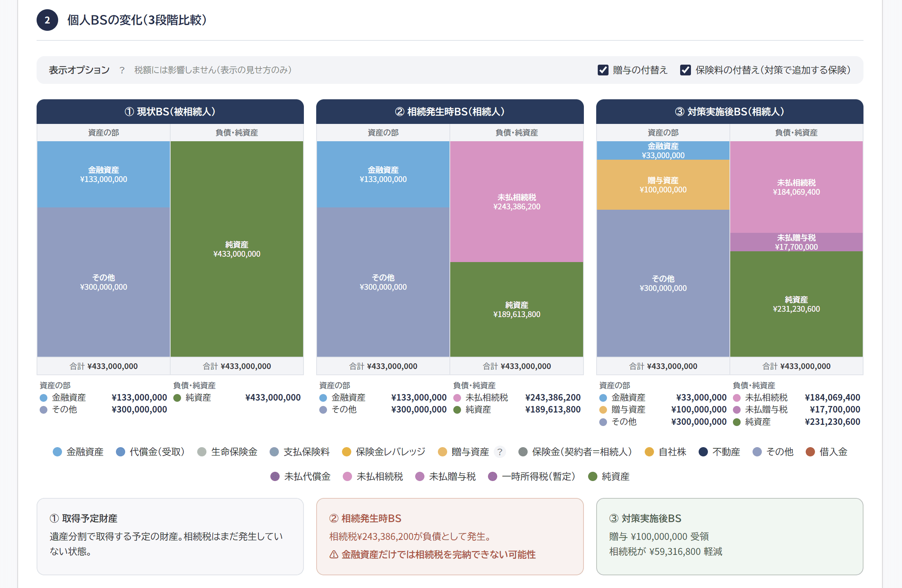Click the help icon beside 表示オプション

click(122, 70)
